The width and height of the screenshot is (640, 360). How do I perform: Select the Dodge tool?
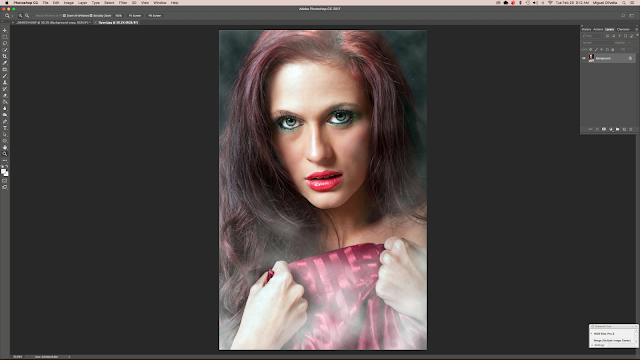tap(5, 115)
